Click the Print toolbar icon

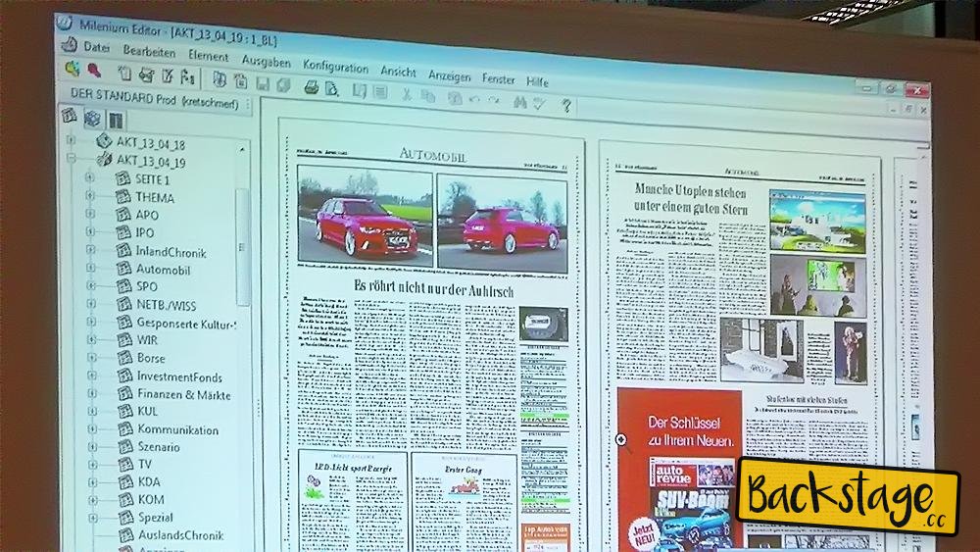tap(312, 87)
